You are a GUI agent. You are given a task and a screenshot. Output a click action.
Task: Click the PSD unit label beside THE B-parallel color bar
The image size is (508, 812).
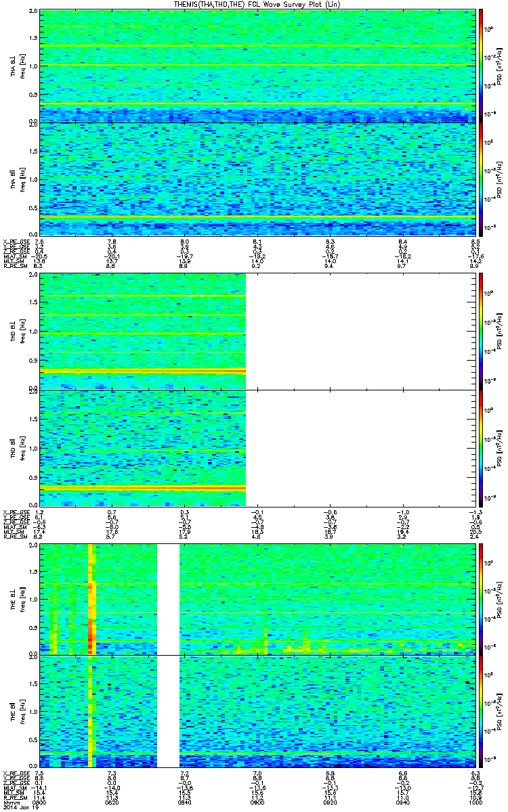pos(501,711)
